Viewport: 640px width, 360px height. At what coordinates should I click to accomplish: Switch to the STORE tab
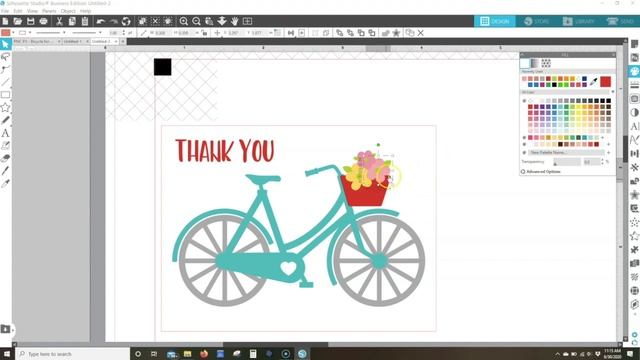pyautogui.click(x=537, y=21)
